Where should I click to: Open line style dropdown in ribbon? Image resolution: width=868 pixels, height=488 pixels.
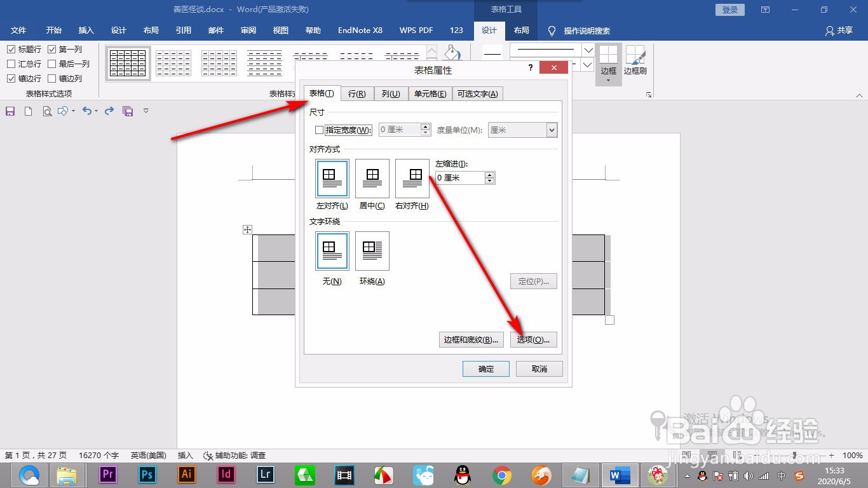click(588, 50)
